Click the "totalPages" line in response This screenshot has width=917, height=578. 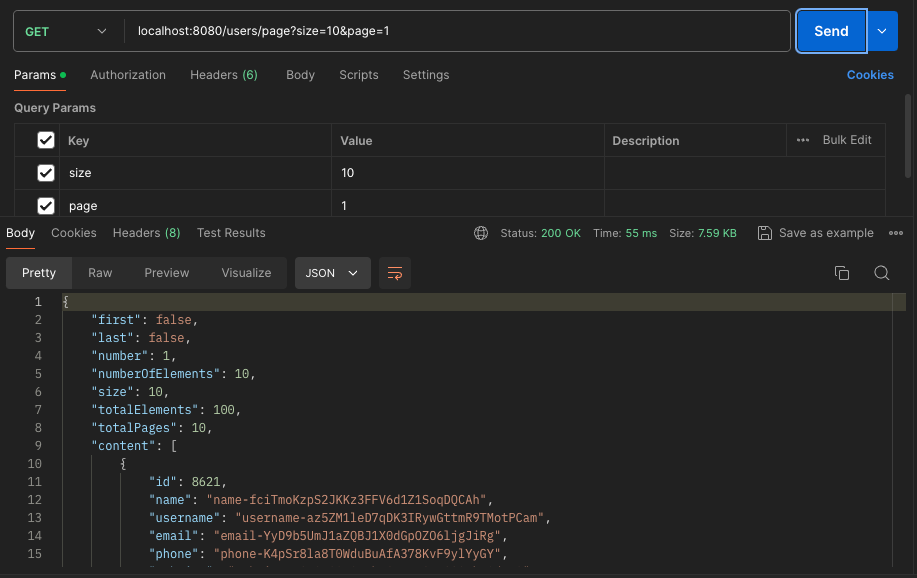151,428
